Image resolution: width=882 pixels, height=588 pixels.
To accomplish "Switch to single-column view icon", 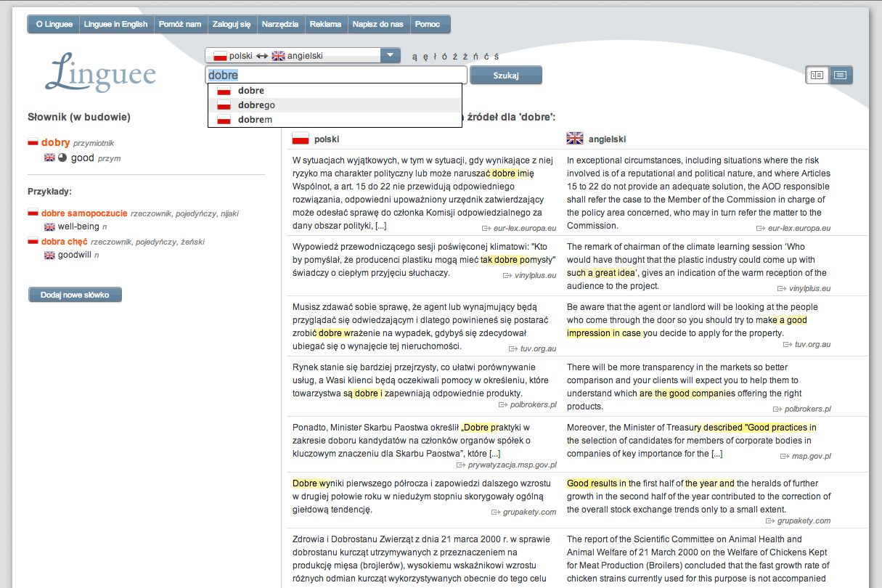I will coord(841,75).
